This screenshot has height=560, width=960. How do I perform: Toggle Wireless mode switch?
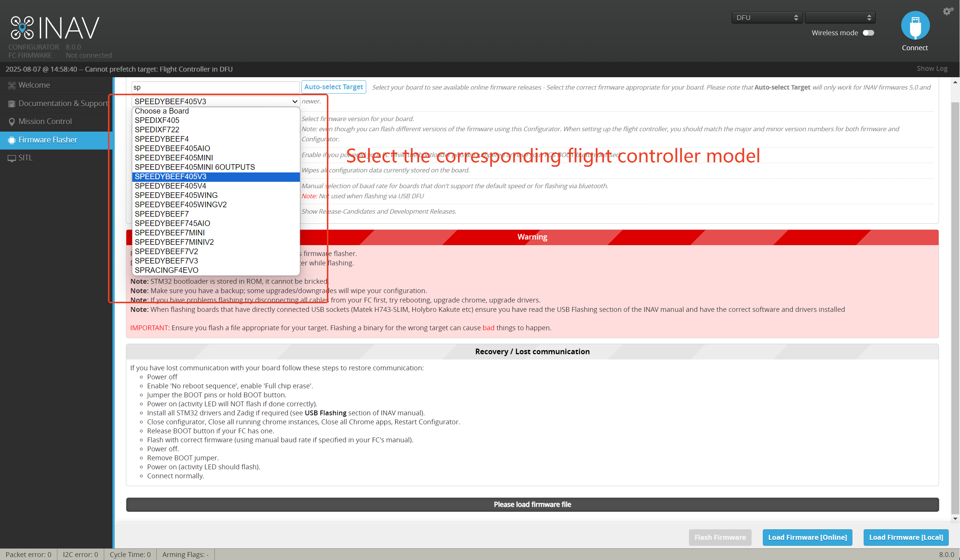868,33
